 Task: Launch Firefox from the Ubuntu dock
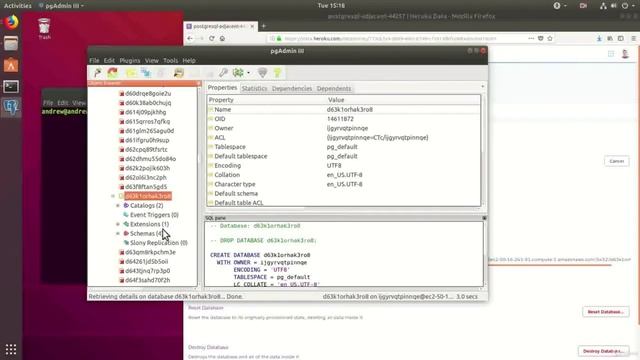point(11,22)
